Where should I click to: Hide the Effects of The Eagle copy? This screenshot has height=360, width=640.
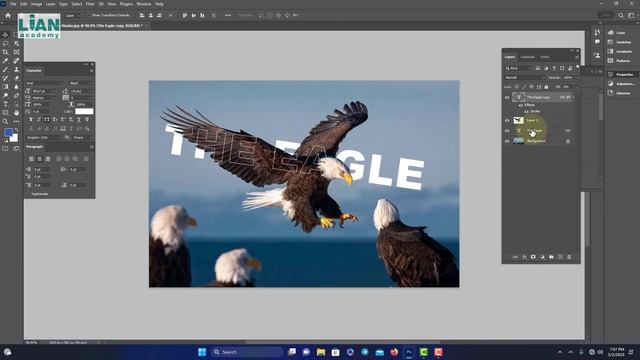click(x=520, y=105)
